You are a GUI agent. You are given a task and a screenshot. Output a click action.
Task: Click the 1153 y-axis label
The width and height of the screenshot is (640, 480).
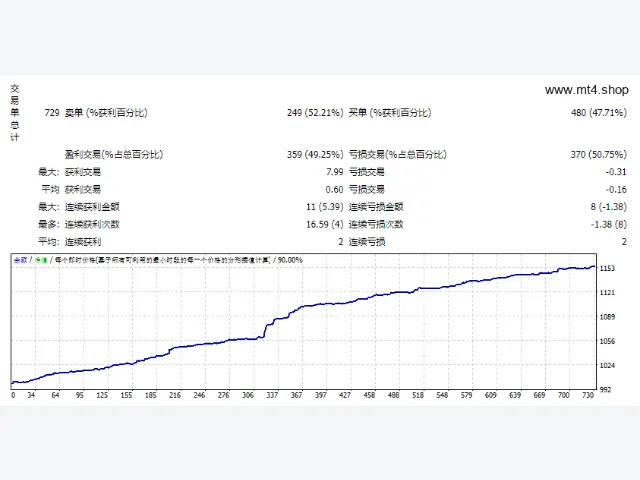(x=607, y=268)
